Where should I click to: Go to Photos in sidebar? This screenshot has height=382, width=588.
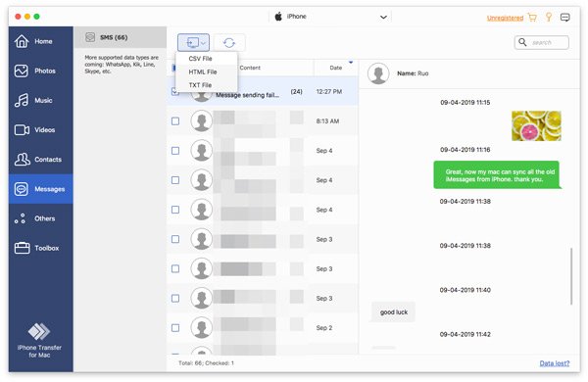click(41, 71)
